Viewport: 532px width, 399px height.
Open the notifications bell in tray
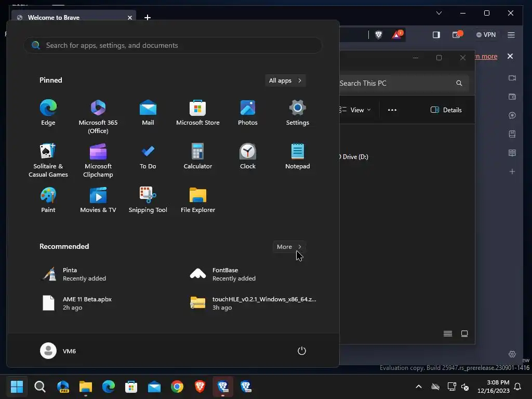pyautogui.click(x=518, y=387)
